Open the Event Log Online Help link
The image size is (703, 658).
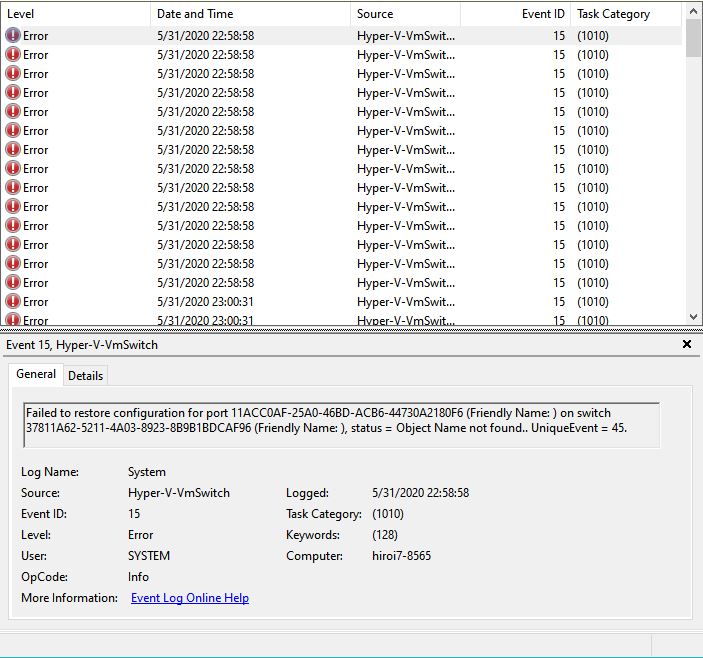pyautogui.click(x=190, y=598)
